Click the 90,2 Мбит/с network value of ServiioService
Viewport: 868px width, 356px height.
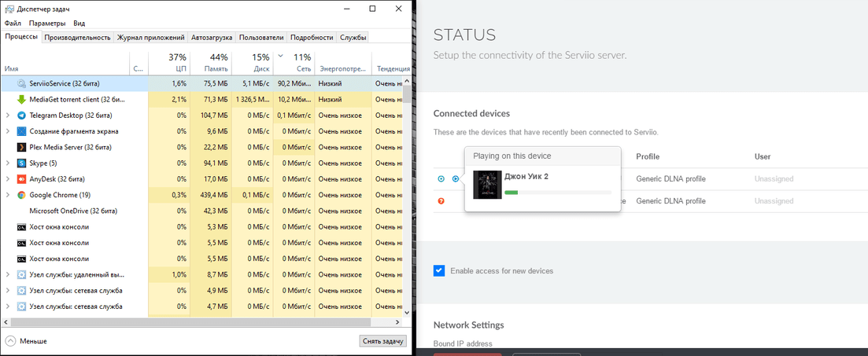pyautogui.click(x=294, y=83)
